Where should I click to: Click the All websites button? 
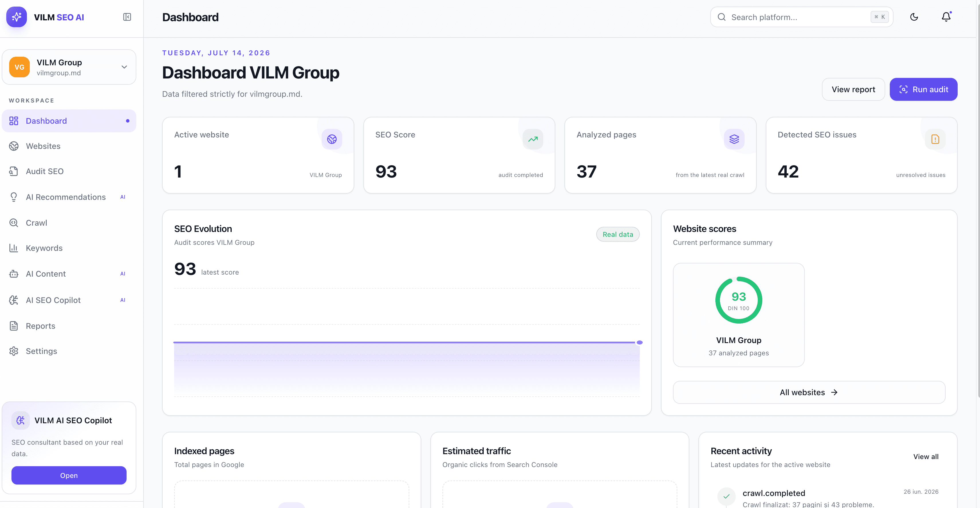(x=809, y=392)
